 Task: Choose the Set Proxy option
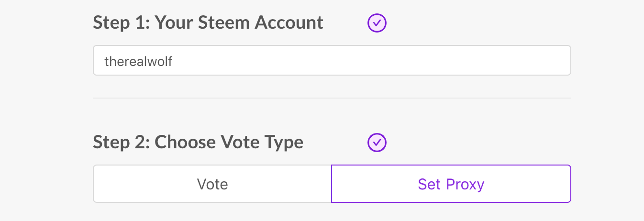coord(451,184)
